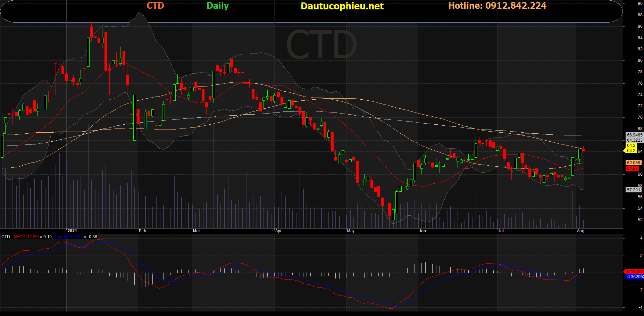Select the Mar marker on time axis
This screenshot has height=316, width=644.
click(196, 231)
